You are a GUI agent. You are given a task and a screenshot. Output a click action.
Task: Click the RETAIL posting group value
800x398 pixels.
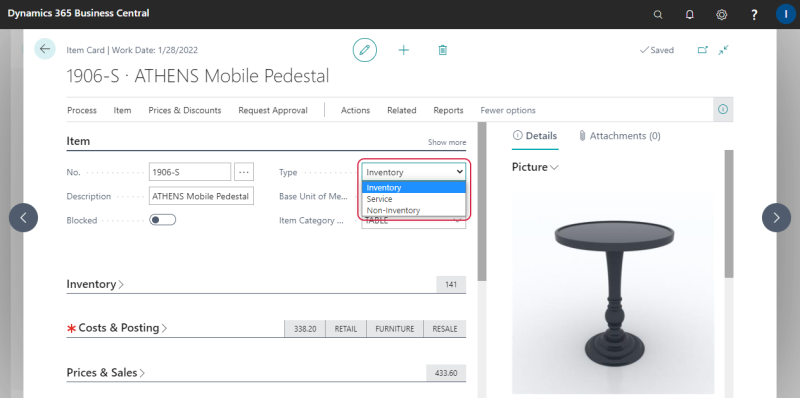(x=346, y=329)
